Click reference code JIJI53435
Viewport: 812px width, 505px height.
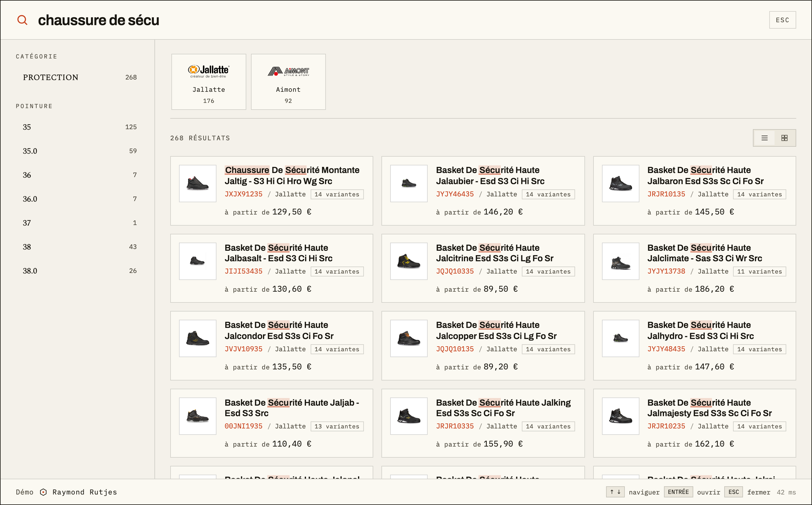[x=243, y=271]
